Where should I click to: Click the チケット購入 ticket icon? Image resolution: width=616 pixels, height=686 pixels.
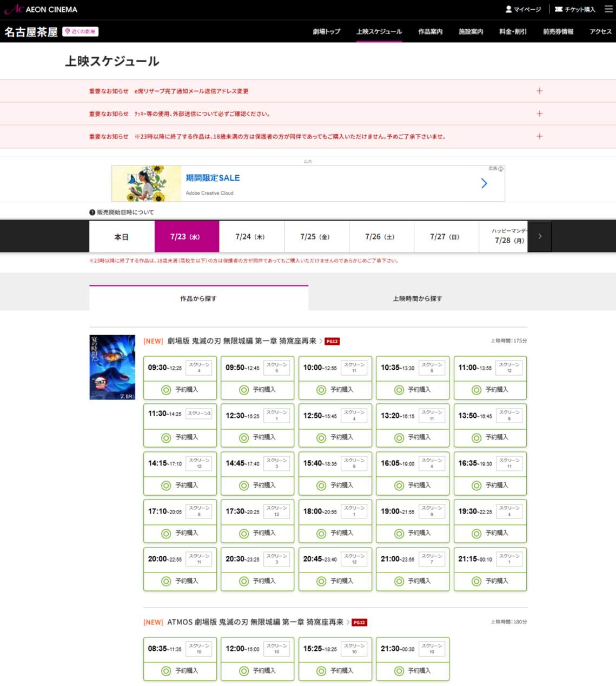tap(557, 9)
